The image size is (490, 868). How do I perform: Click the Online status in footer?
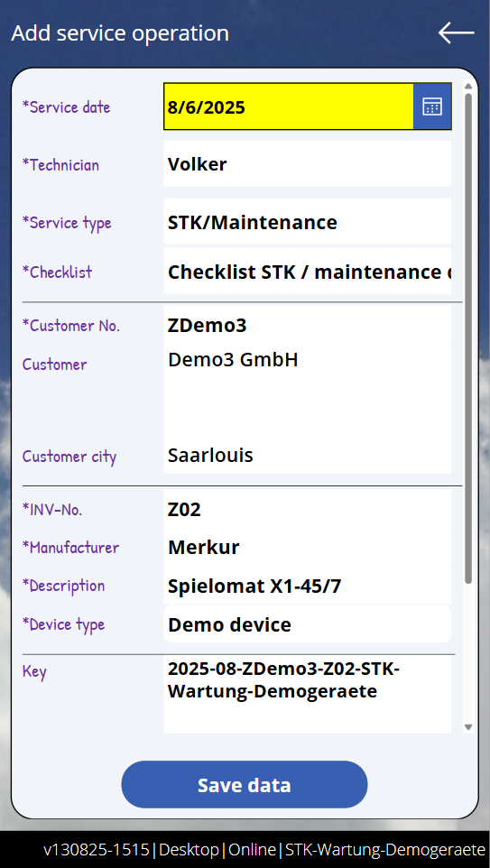[x=253, y=849]
